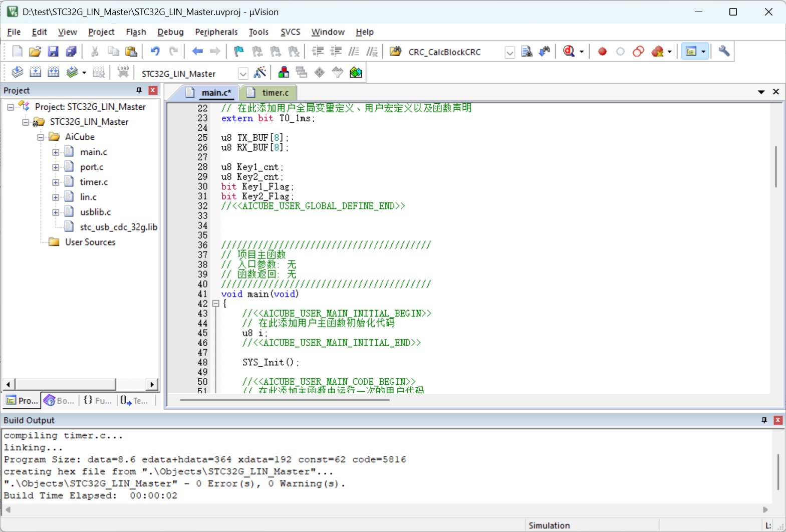Viewport: 786px width, 532px height.
Task: Expand the timer.c tree node
Action: (56, 182)
